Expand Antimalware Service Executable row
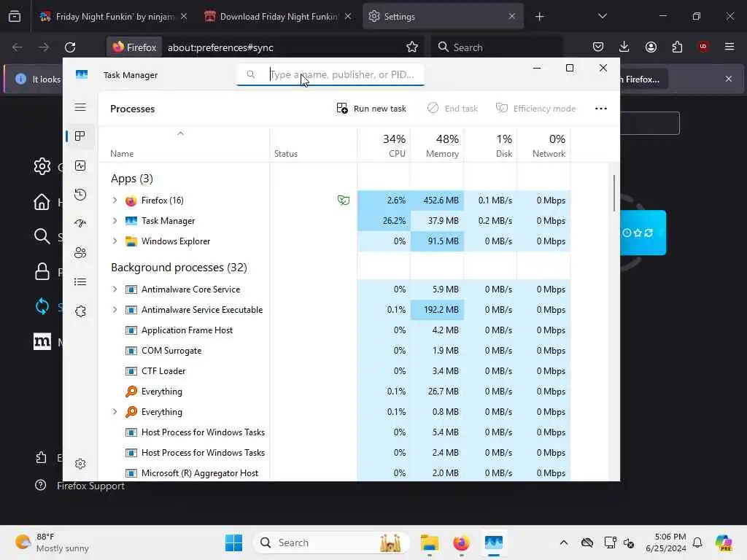This screenshot has height=560, width=747. [115, 310]
